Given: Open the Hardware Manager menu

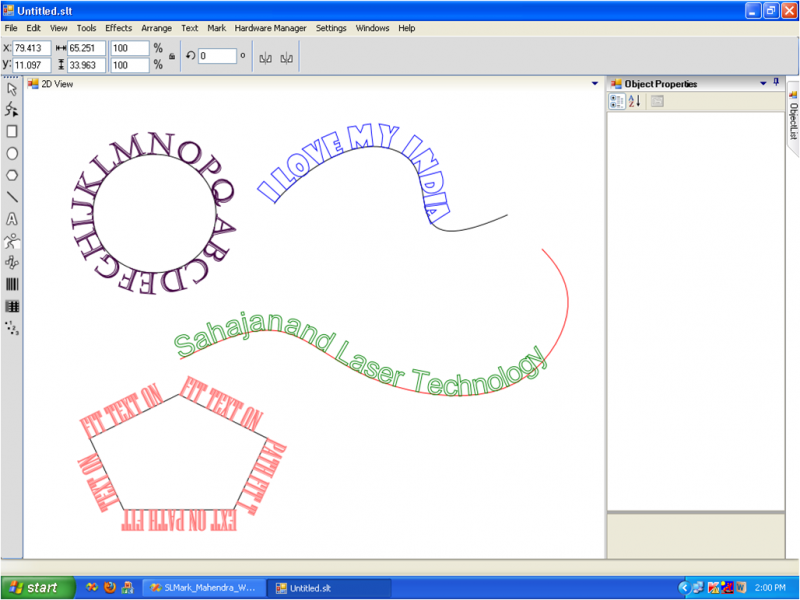Looking at the screenshot, I should tap(271, 28).
